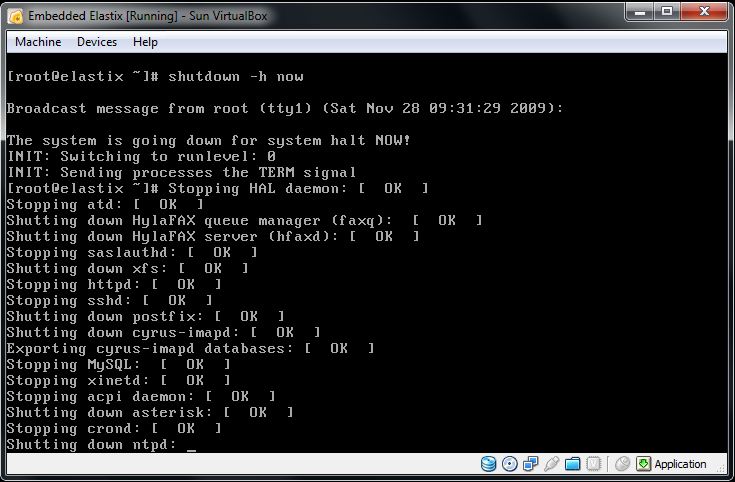
Task: Click 'The system is going down' line
Action: point(209,140)
